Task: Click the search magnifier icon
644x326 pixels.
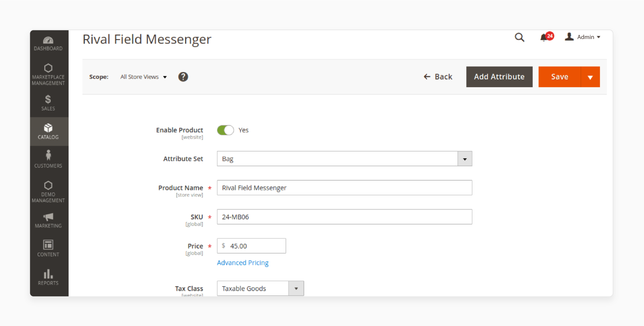Action: [520, 37]
